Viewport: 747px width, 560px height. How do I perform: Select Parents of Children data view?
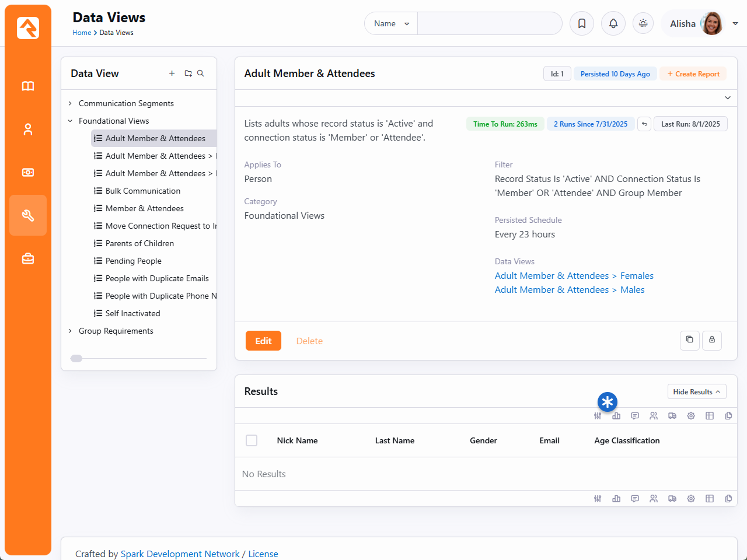click(139, 243)
